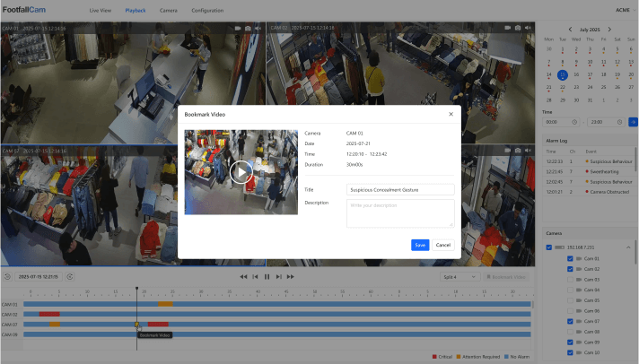Mute audio on the CAM 01 feed
The image size is (639, 364).
258,28
